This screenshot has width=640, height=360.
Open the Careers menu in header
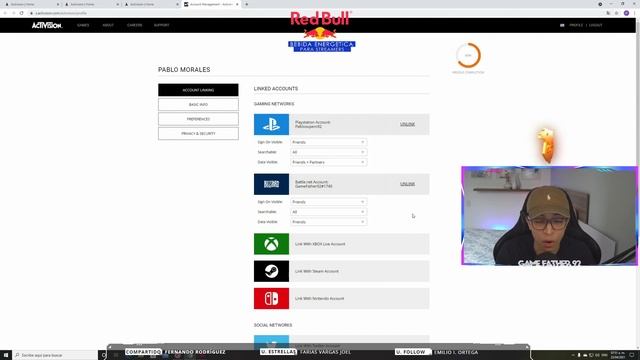point(134,25)
